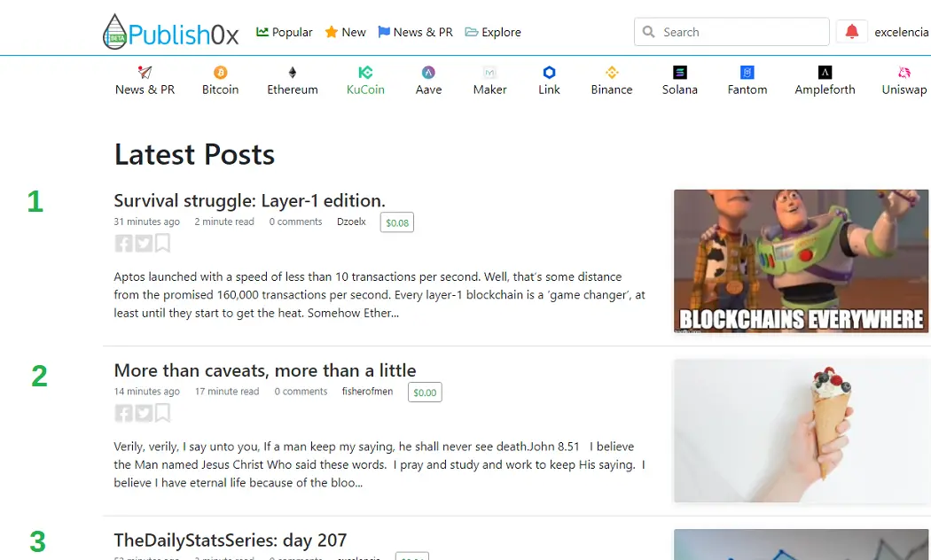931x560 pixels.
Task: Select the Uniswap category label
Action: [x=904, y=89]
